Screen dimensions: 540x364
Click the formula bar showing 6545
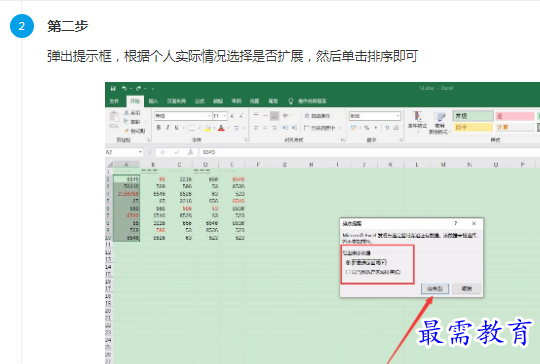click(x=369, y=152)
